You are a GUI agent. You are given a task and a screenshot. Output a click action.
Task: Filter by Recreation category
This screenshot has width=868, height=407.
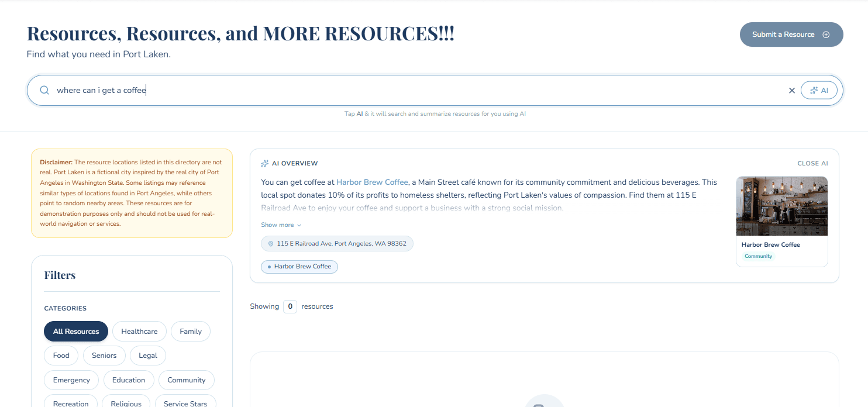[x=71, y=402]
